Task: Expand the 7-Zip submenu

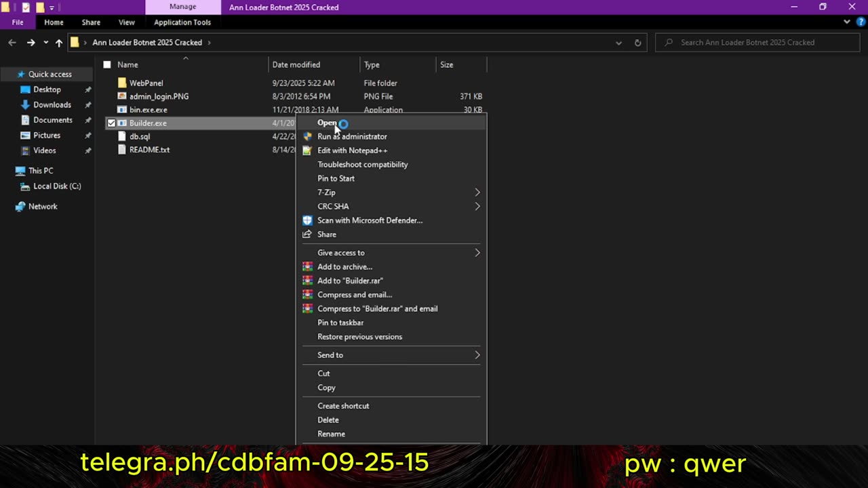Action: pos(391,192)
